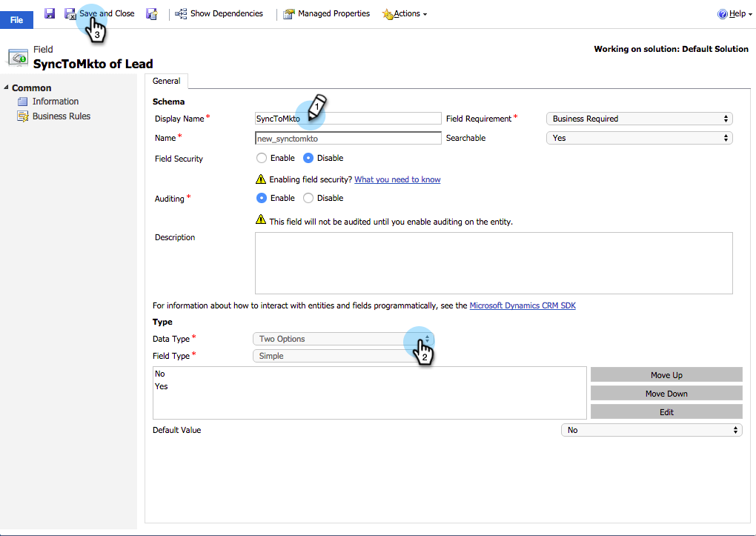This screenshot has width=756, height=536.
Task: Select Disable for Field Security
Action: (308, 158)
